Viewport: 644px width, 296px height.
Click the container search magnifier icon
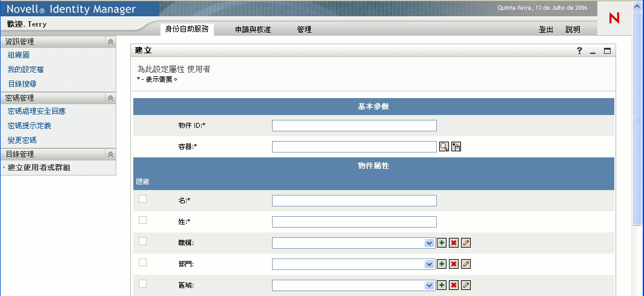coord(443,146)
